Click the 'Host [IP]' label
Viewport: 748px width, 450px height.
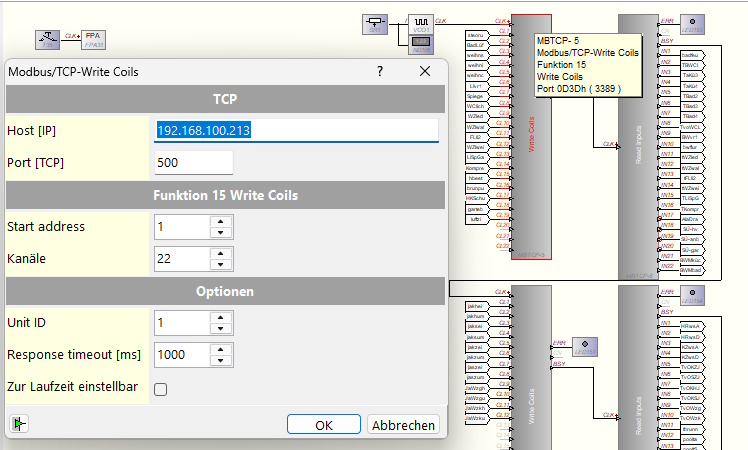(31, 131)
